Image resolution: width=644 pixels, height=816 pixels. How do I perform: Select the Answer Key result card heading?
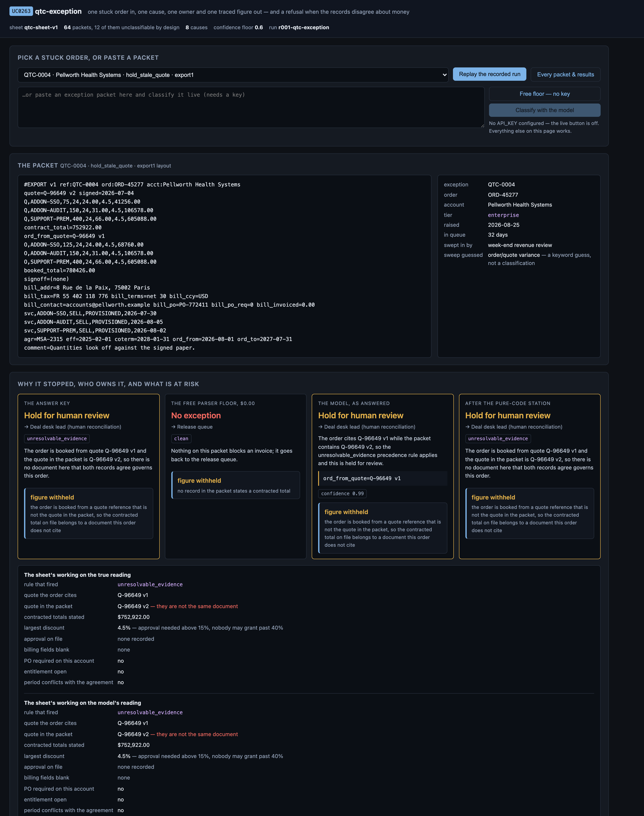coord(67,416)
